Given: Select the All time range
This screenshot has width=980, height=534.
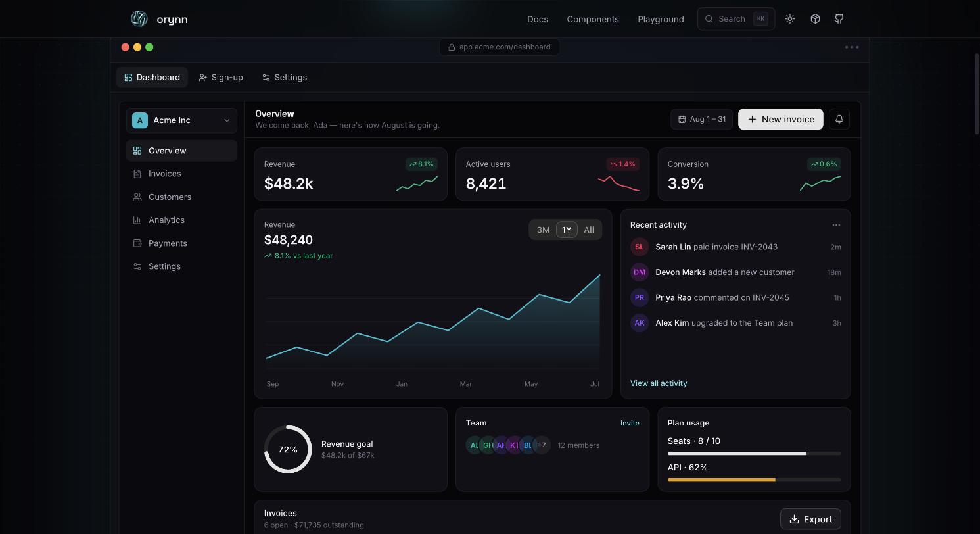Looking at the screenshot, I should (x=589, y=230).
